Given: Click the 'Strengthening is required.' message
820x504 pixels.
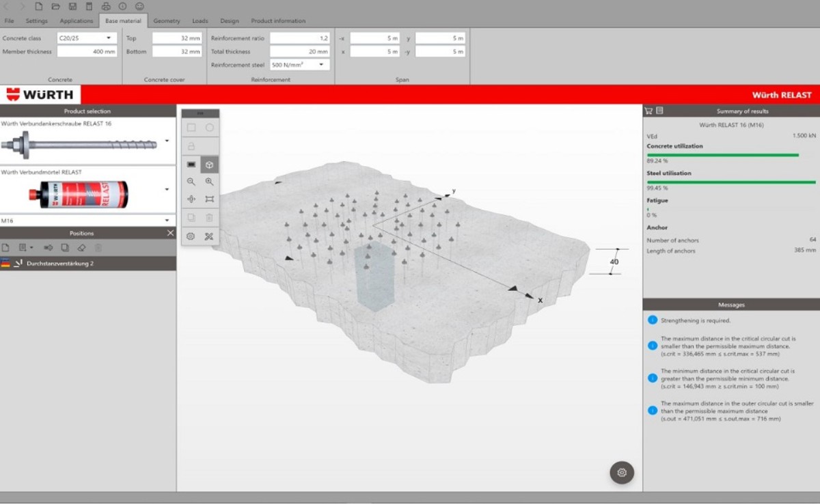Looking at the screenshot, I should (x=696, y=320).
